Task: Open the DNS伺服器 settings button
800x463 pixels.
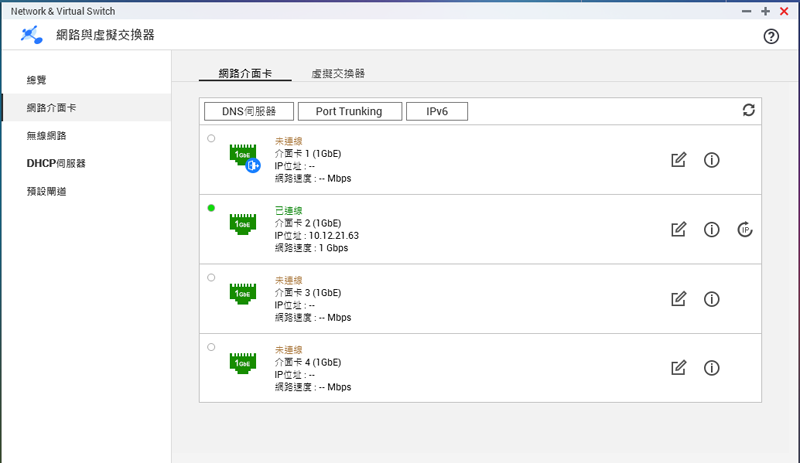Action: pyautogui.click(x=250, y=111)
